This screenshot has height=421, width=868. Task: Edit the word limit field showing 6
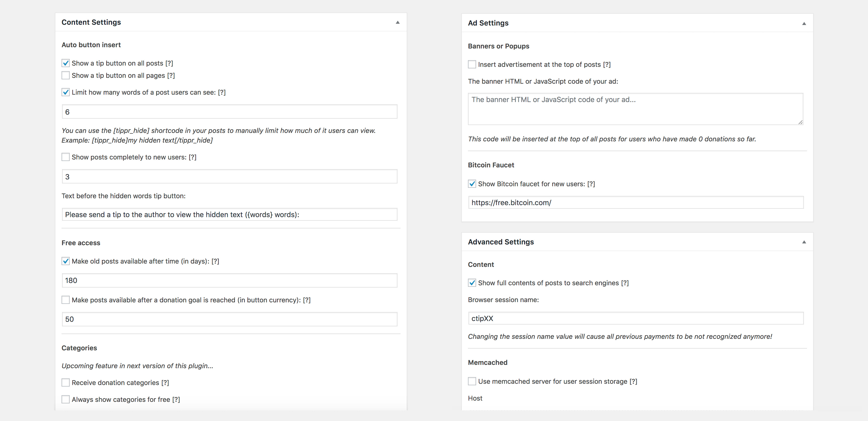pos(230,112)
